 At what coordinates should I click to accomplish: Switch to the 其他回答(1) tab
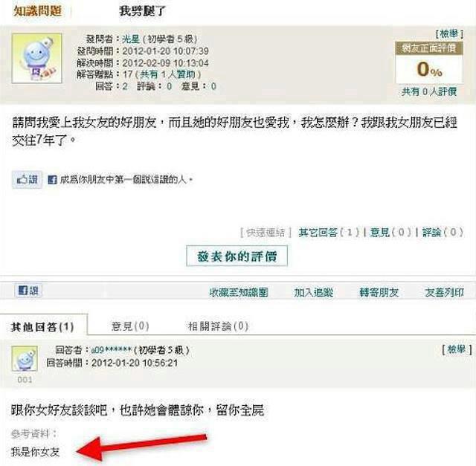[x=43, y=326]
